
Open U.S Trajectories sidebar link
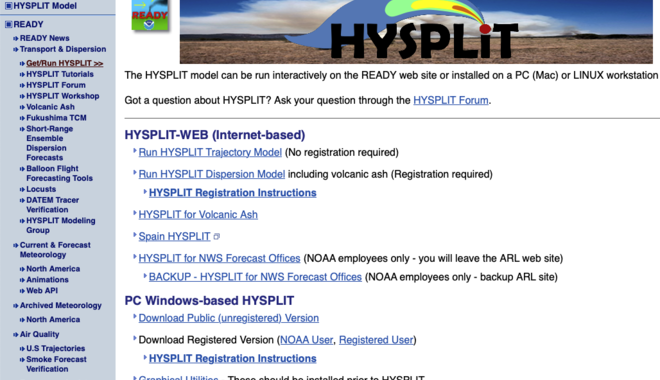pyautogui.click(x=56, y=348)
